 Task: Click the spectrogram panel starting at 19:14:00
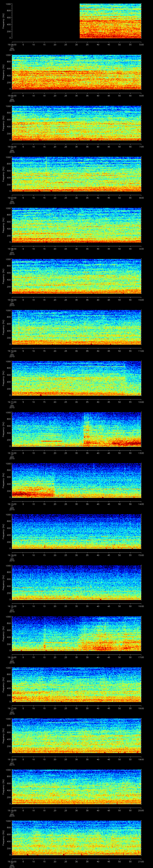(x=77, y=531)
